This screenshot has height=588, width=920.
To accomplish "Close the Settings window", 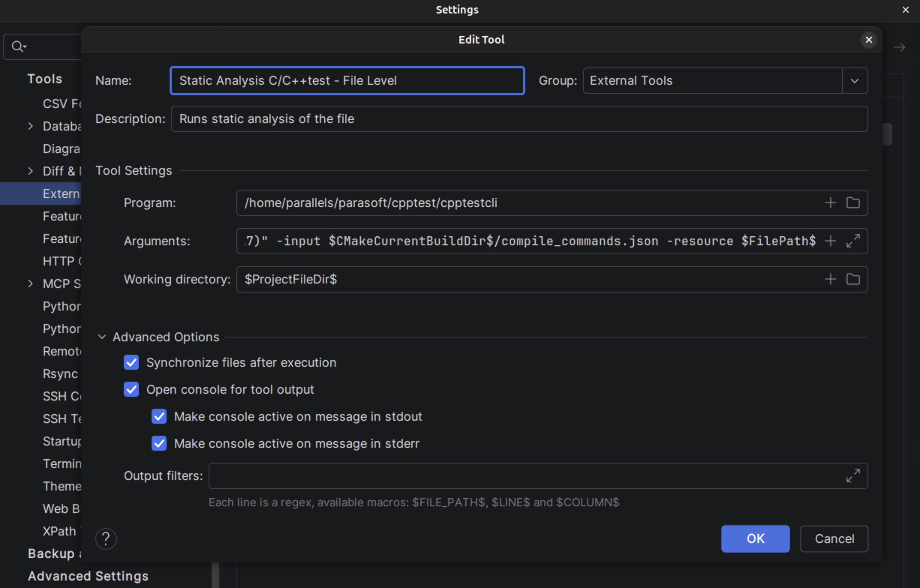I will pyautogui.click(x=905, y=10).
